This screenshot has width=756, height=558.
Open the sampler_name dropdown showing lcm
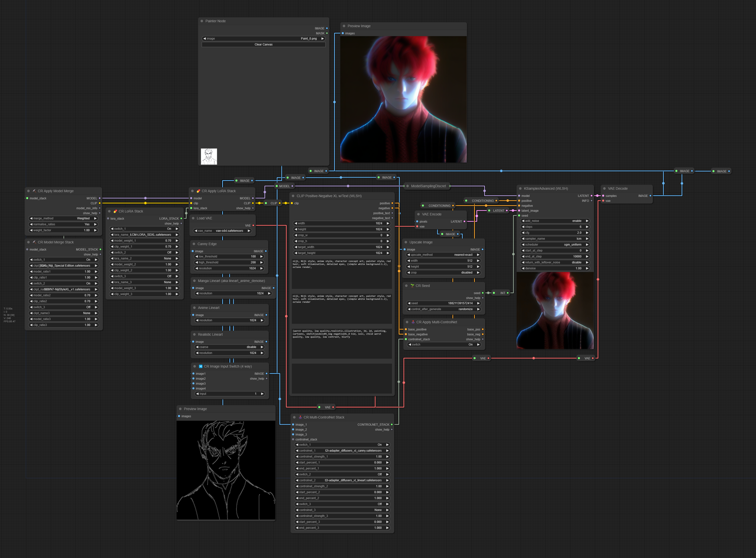(x=555, y=239)
